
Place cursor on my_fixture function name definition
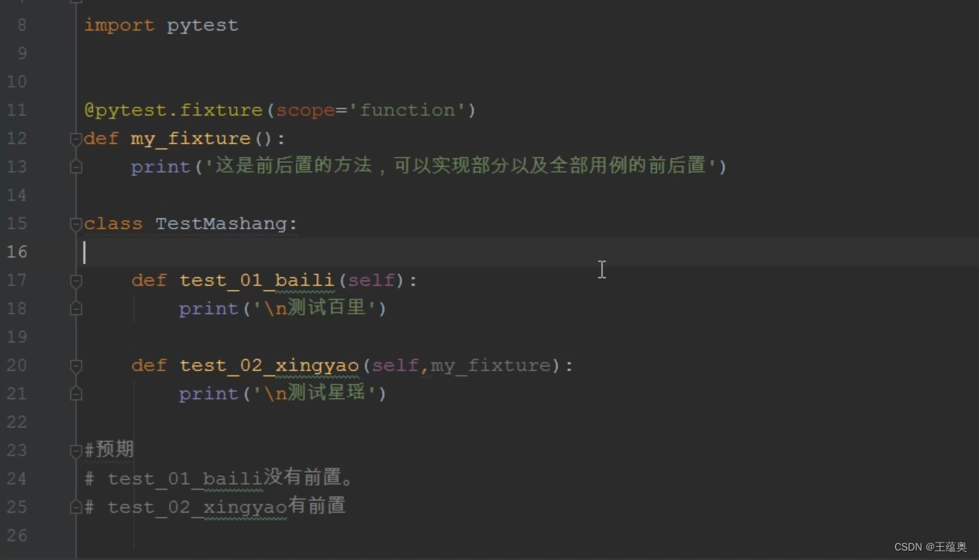click(191, 138)
